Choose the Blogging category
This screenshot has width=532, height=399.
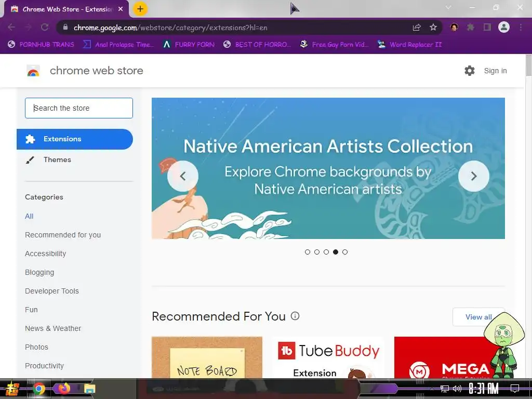39,272
